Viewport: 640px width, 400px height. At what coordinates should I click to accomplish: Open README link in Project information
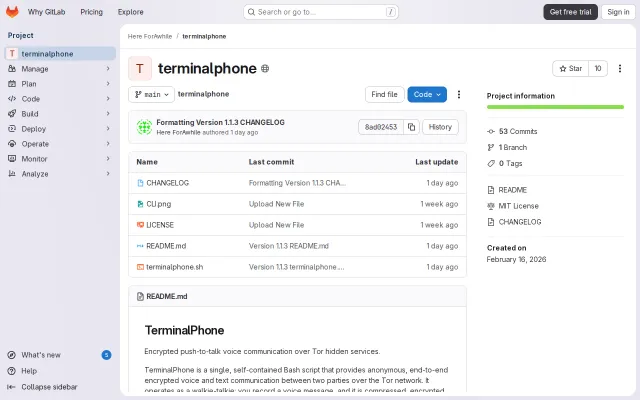tap(513, 190)
